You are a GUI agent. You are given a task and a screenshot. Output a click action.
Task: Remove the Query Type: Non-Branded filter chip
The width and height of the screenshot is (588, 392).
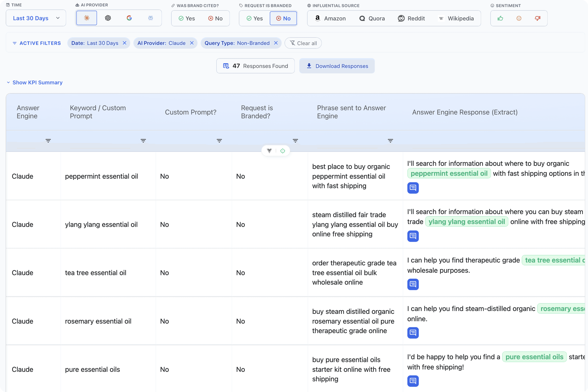click(x=276, y=43)
